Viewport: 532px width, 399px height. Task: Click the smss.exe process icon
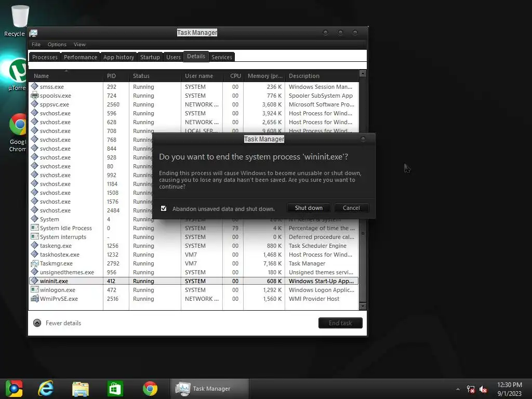tap(34, 86)
